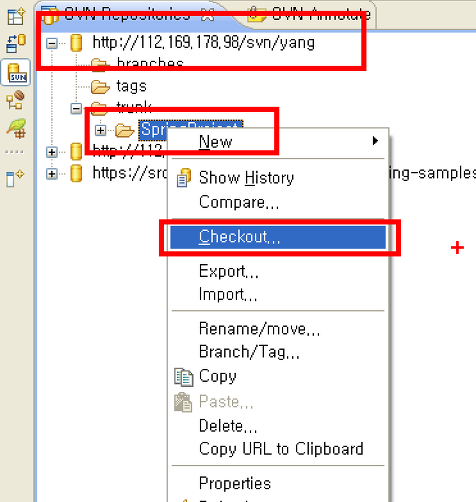Switch to the SVN Annotate tab
Viewport: 476px width, 502px height.
pos(310,14)
